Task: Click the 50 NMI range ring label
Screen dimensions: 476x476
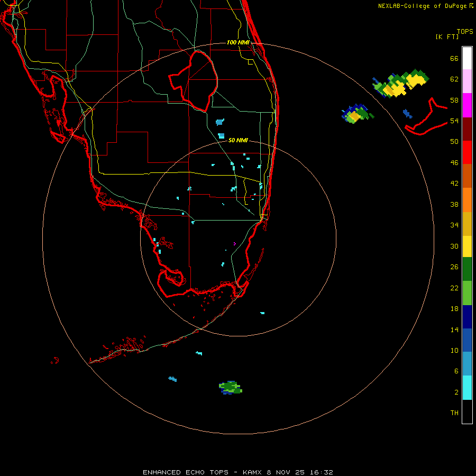Action: tap(238, 140)
